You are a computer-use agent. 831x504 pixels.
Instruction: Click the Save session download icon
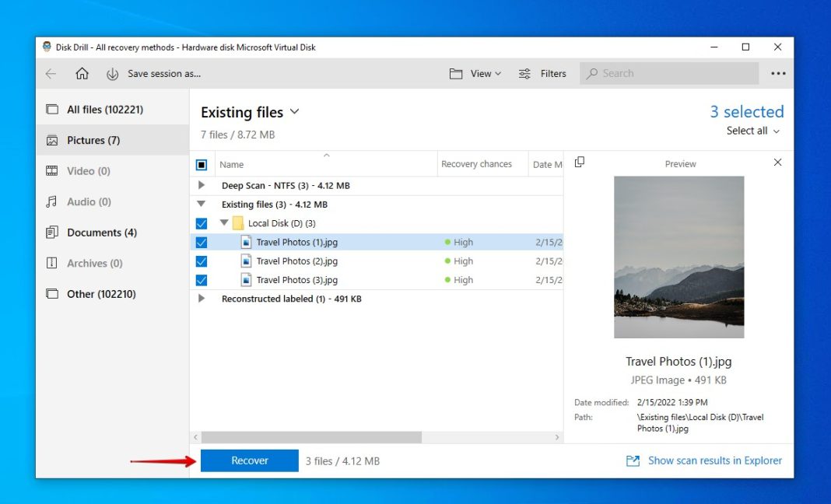click(x=112, y=74)
